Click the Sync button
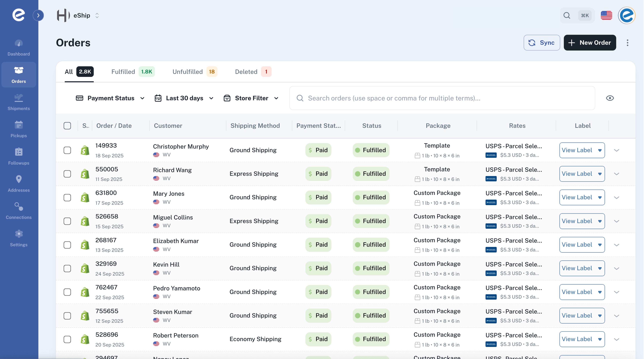Image resolution: width=644 pixels, height=359 pixels. tap(542, 42)
